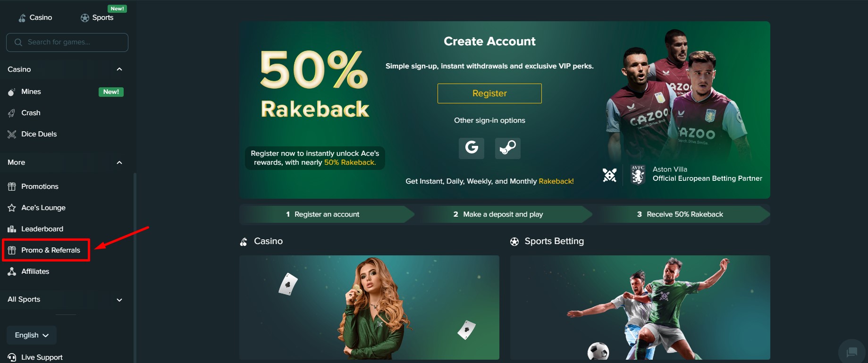Collapse the Casino sidebar section

[x=119, y=69]
